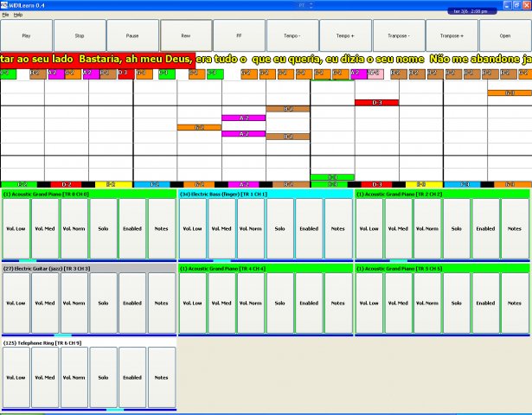The image size is (532, 415).
Task: Click the pink block in the top note strip
Action: 375,73
